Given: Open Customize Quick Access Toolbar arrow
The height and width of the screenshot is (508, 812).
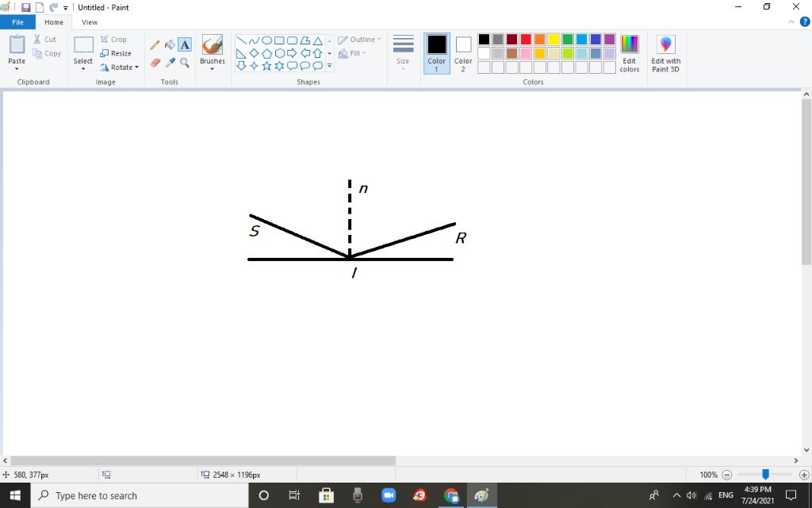Looking at the screenshot, I should click(66, 8).
